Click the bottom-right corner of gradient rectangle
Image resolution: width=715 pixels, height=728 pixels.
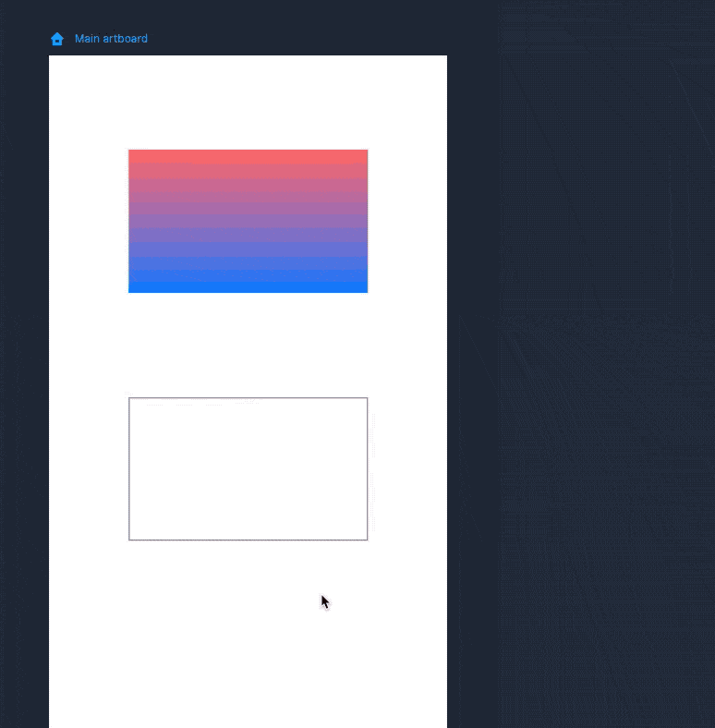tap(367, 291)
